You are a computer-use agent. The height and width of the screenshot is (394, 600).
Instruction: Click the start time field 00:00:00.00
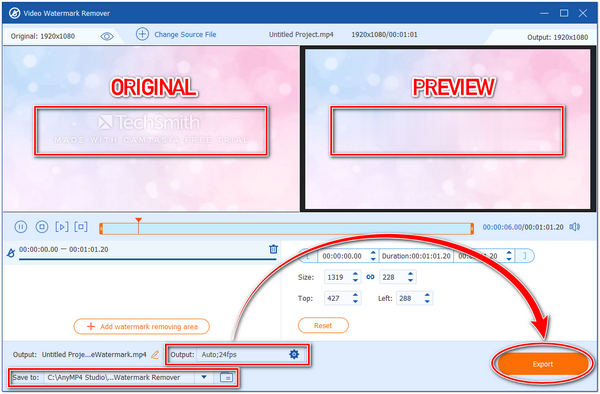(342, 256)
